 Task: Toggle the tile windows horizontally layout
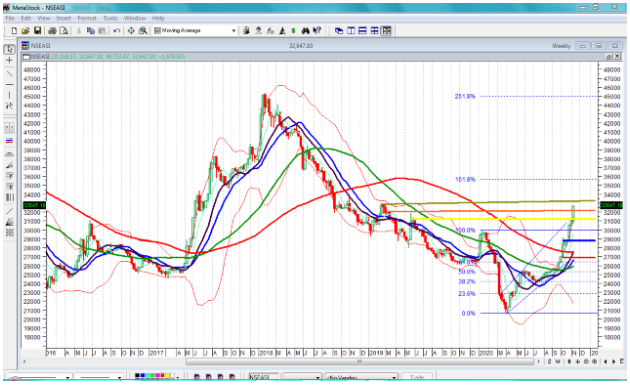362,31
